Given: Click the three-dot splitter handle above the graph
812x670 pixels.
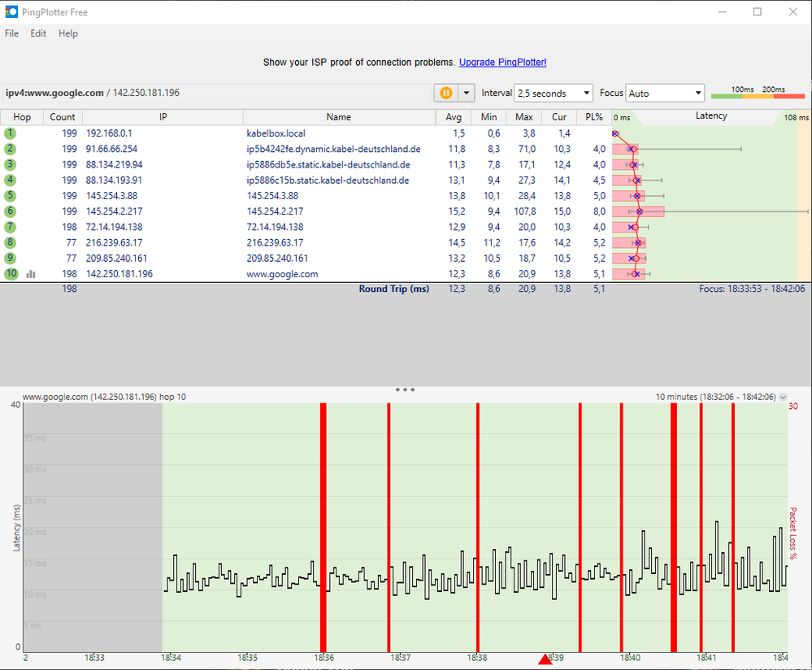Looking at the screenshot, I should (x=405, y=389).
